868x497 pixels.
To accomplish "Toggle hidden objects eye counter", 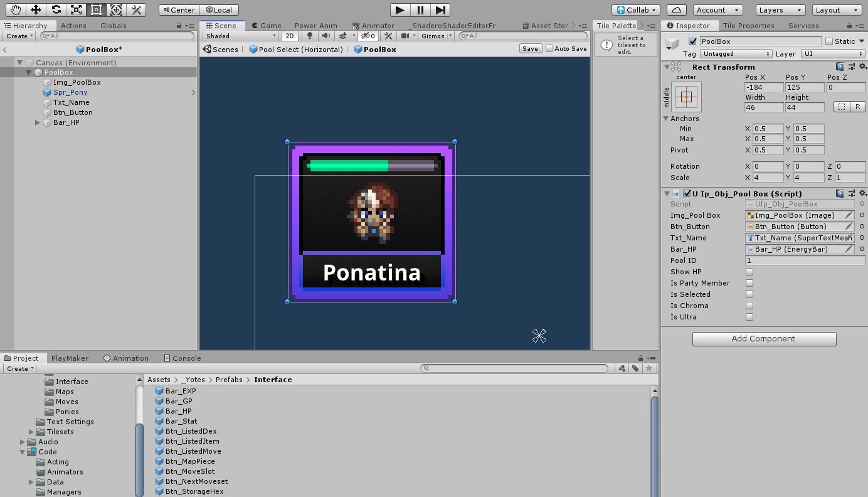I will click(x=368, y=36).
